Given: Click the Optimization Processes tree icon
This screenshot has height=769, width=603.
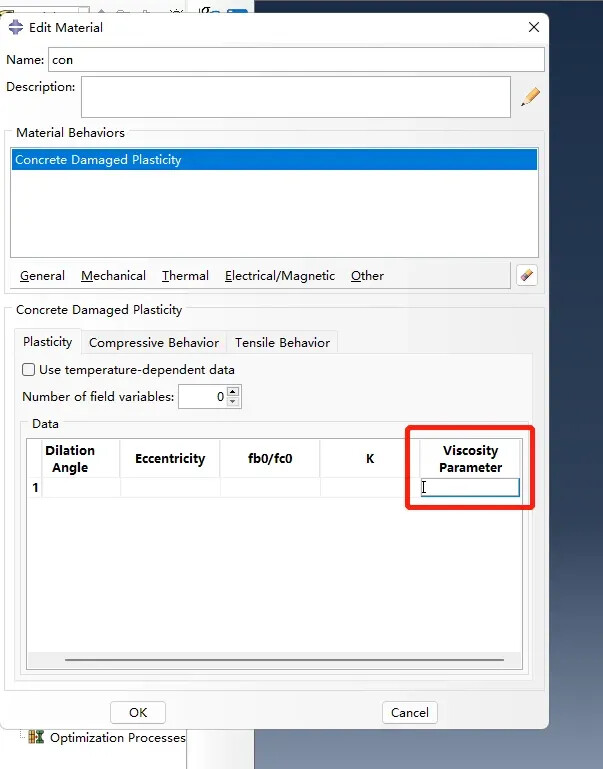Looking at the screenshot, I should [x=36, y=738].
